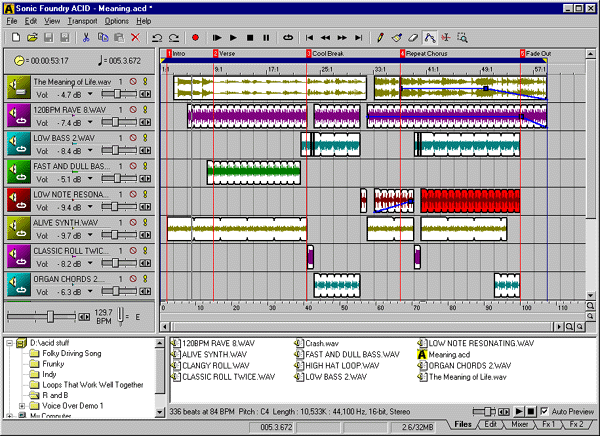This screenshot has height=436, width=600.
Task: Toggle Loop Playback icon
Action: [x=288, y=38]
